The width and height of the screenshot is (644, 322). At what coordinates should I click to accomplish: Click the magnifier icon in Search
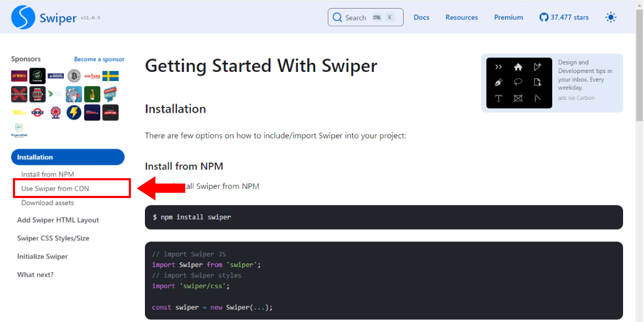[337, 17]
